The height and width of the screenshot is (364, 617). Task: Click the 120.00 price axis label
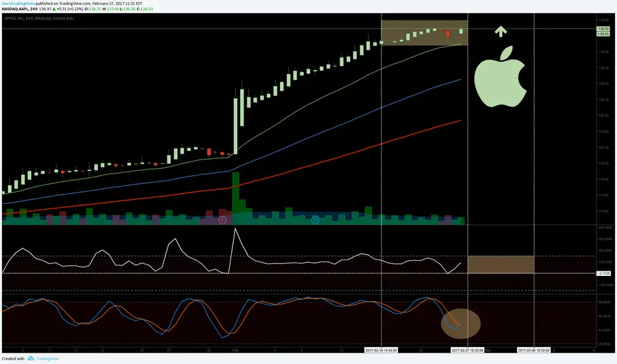click(x=604, y=163)
